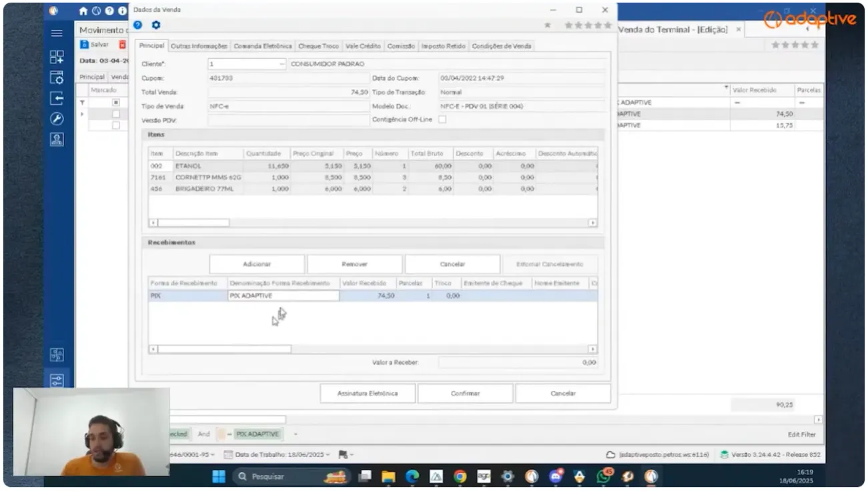
Task: Click the Remover button in Recebimentos
Action: tap(354, 264)
